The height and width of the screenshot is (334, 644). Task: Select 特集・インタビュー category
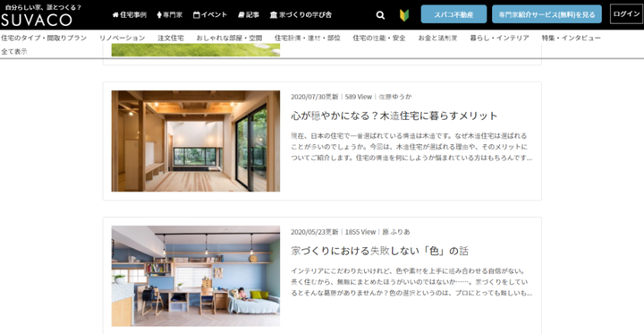coord(572,38)
